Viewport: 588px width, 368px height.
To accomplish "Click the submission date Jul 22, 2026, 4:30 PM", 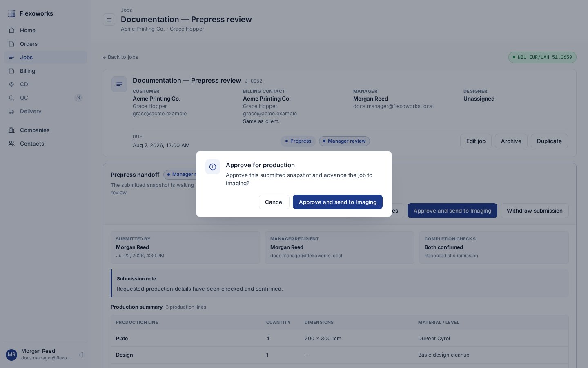I will pos(140,256).
